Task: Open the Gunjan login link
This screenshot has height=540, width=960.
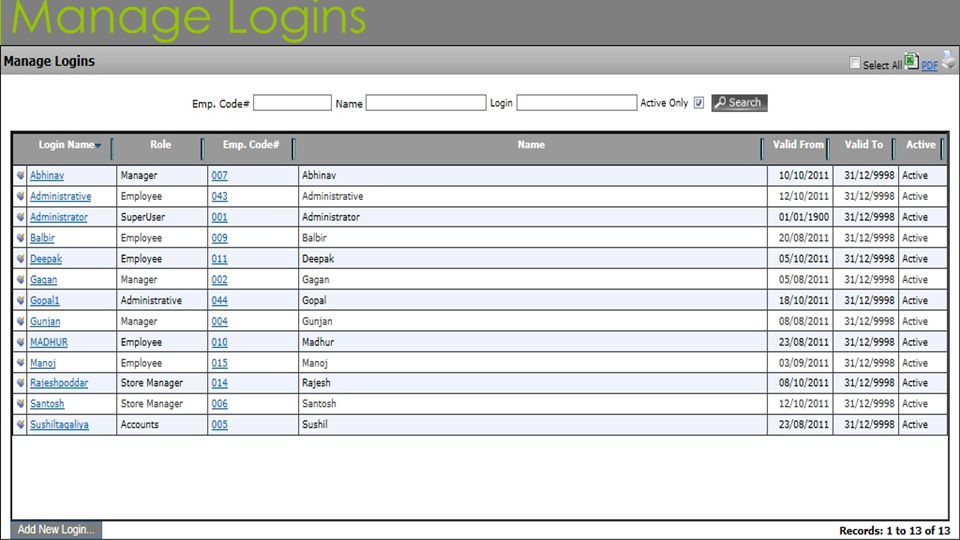Action: click(x=45, y=321)
